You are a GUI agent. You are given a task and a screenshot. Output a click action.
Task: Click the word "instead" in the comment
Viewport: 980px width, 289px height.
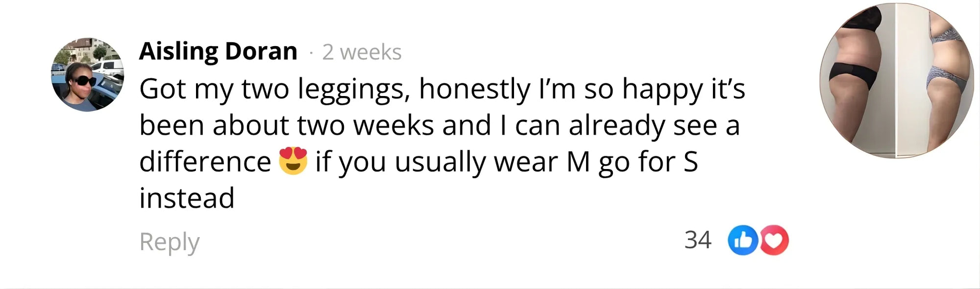[187, 198]
